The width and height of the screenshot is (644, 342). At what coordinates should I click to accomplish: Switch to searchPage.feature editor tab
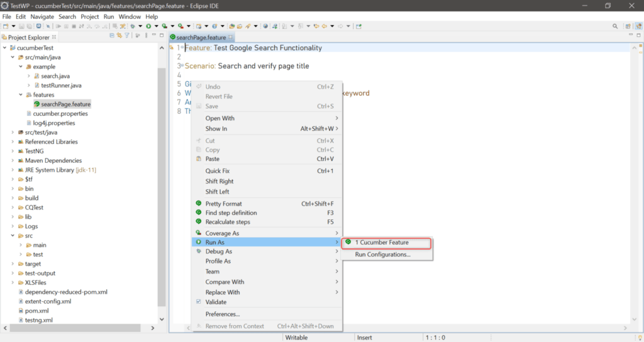(201, 37)
